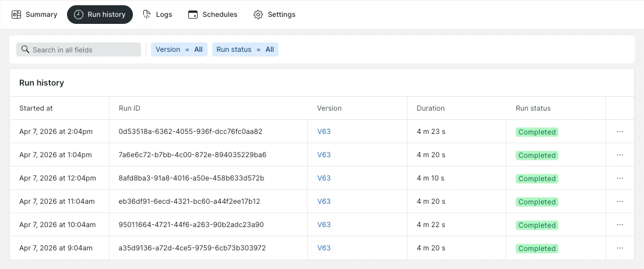Select the Run history tab
This screenshot has height=269, width=644.
(x=100, y=15)
